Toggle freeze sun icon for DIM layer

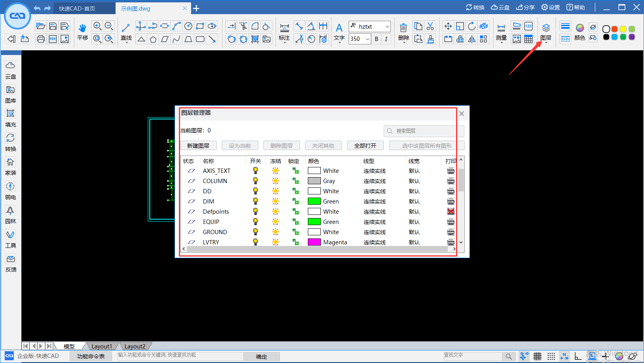(x=276, y=202)
